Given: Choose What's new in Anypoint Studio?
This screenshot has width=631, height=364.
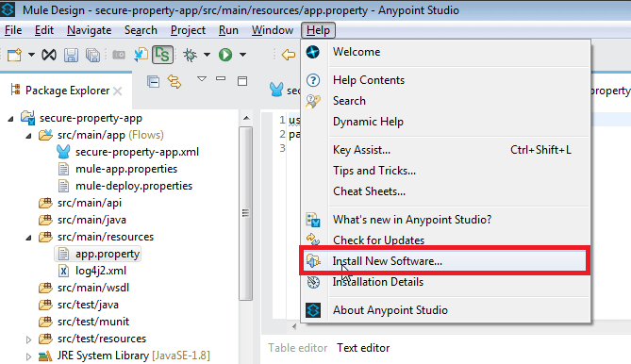Looking at the screenshot, I should pyautogui.click(x=445, y=220).
